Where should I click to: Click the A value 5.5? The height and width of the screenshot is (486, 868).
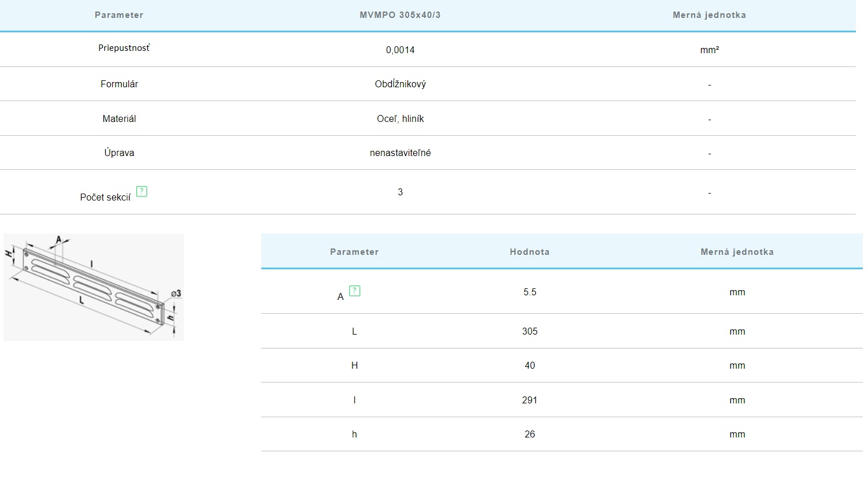529,292
